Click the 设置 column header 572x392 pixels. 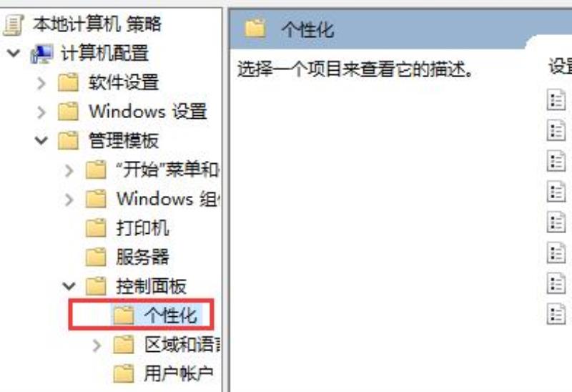click(561, 67)
